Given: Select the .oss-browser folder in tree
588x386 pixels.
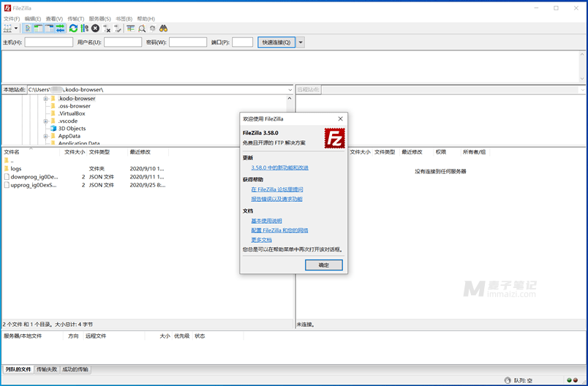Looking at the screenshot, I should click(75, 106).
